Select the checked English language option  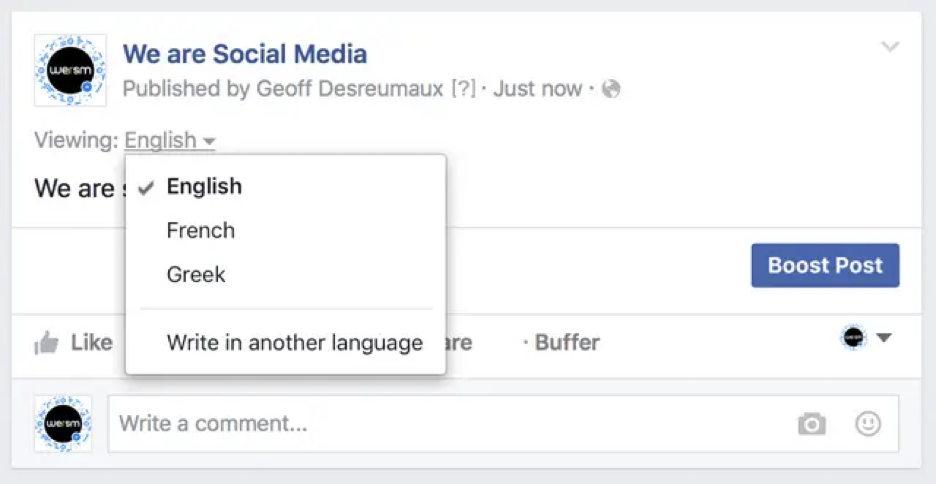[204, 186]
